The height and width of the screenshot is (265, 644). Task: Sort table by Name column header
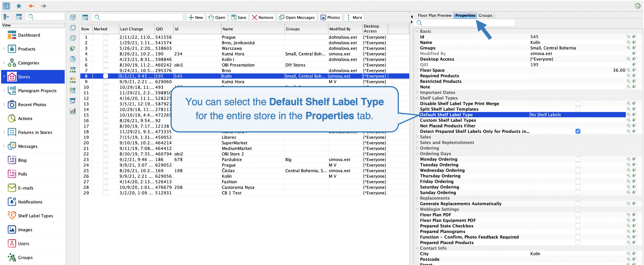(253, 29)
